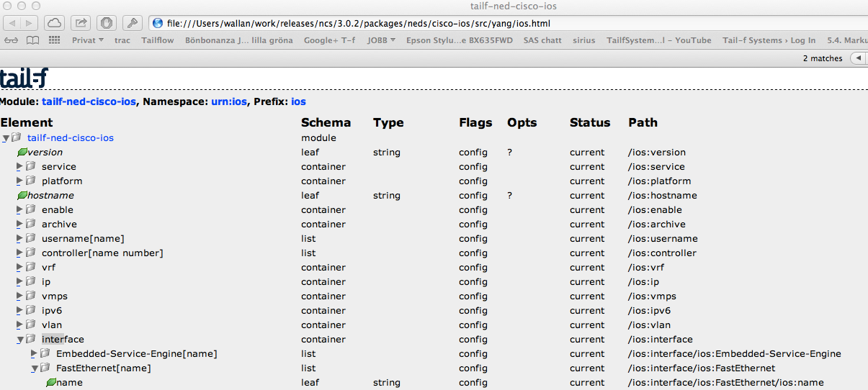Image resolution: width=868 pixels, height=390 pixels.
Task: Click the iCloud tabs toolbar icon
Action: (x=55, y=23)
